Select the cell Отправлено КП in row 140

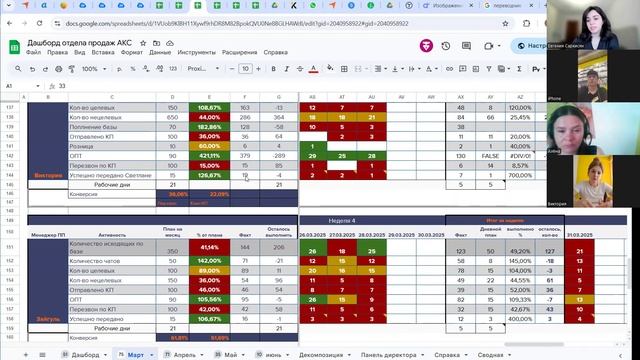click(112, 136)
